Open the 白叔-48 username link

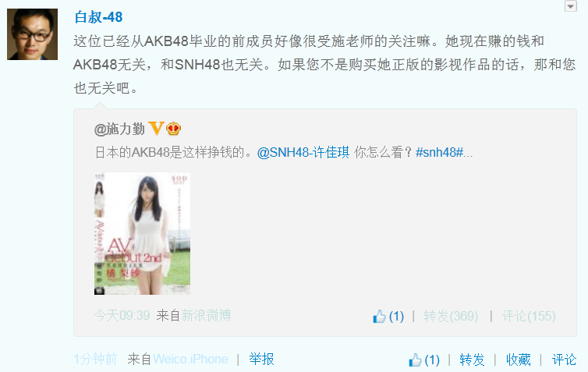[98, 17]
